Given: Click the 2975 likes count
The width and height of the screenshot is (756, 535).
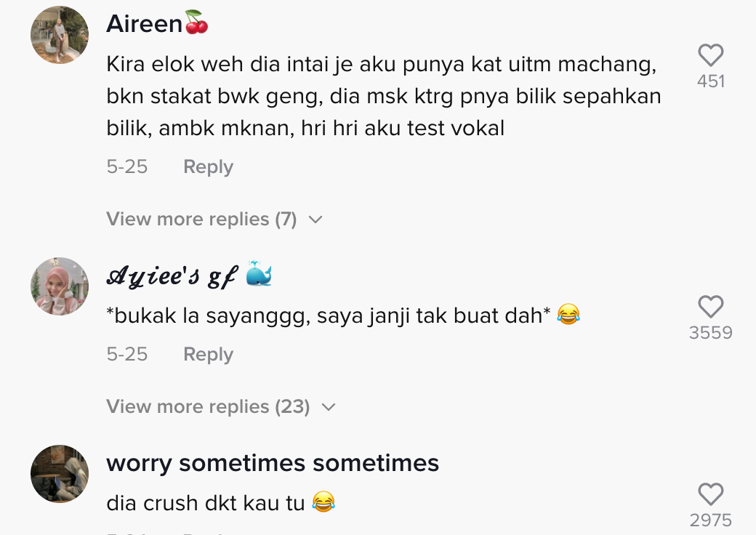Looking at the screenshot, I should (x=711, y=520).
